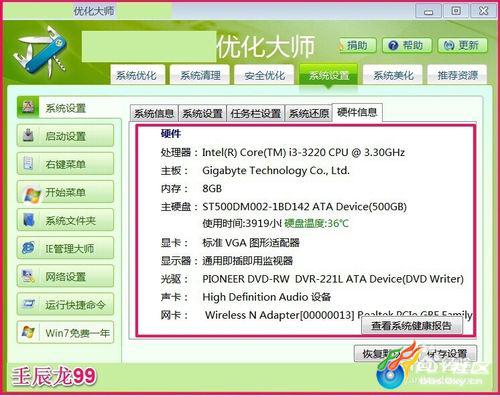Switch to 安全优化 top tab
500x397 pixels.
[x=265, y=75]
